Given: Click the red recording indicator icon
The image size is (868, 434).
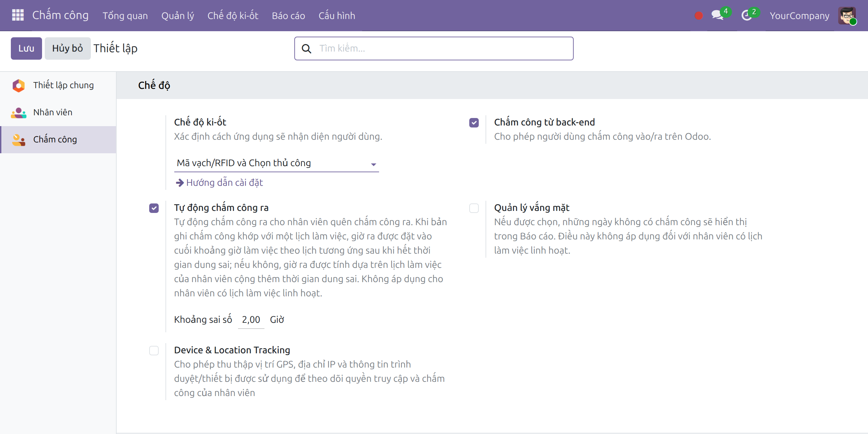Looking at the screenshot, I should point(698,16).
